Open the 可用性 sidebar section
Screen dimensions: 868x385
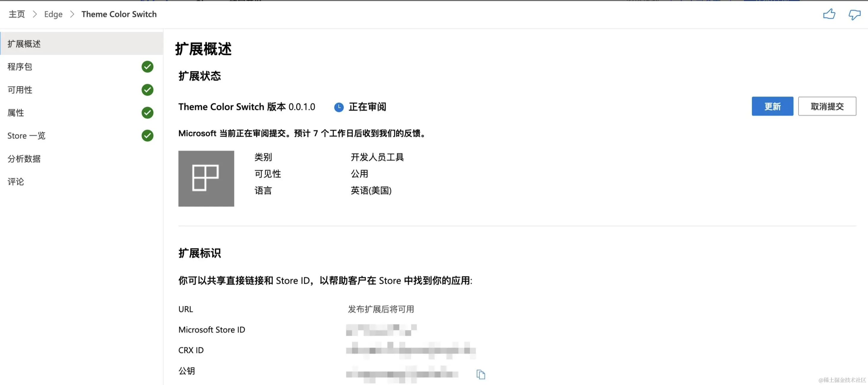coord(20,90)
